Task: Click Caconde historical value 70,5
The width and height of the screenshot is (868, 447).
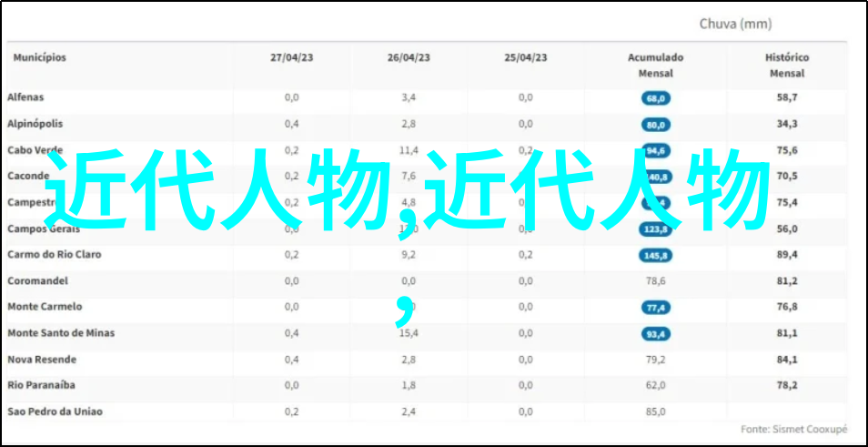Action: pos(787,176)
